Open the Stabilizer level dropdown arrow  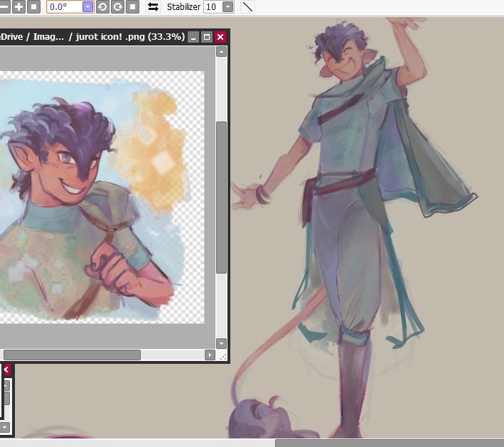click(228, 6)
